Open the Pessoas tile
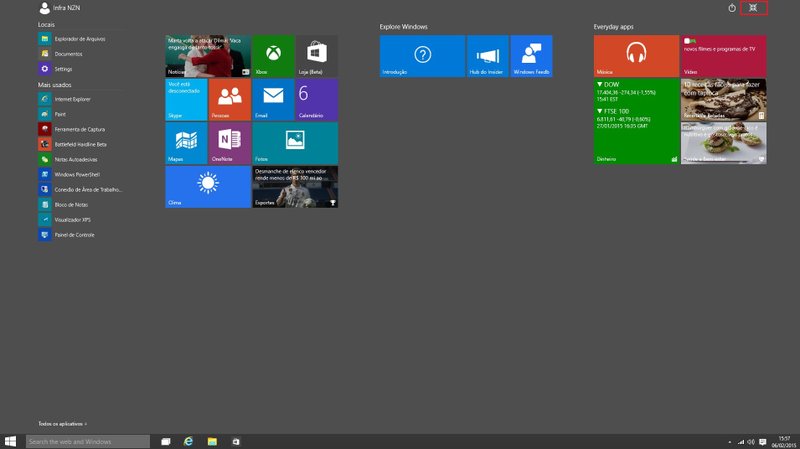 [x=230, y=99]
